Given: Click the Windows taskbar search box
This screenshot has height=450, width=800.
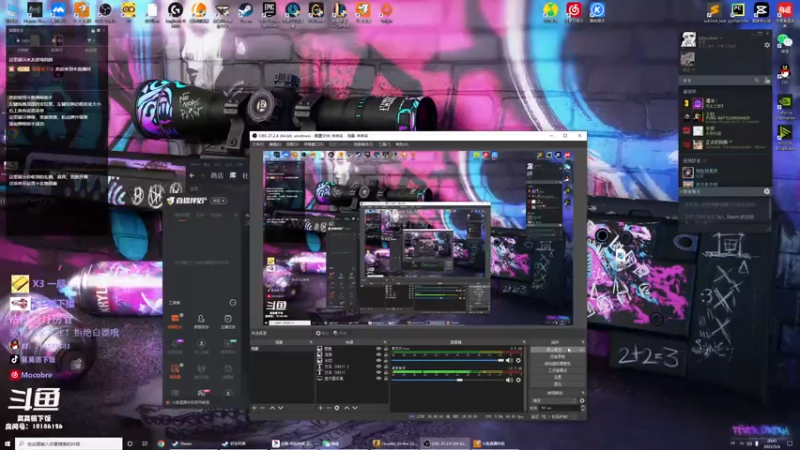Looking at the screenshot, I should coord(69,444).
